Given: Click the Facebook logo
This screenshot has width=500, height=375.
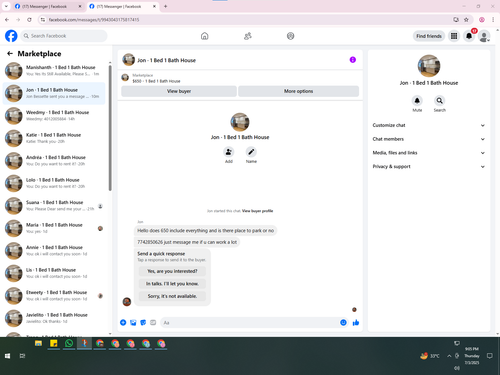Looking at the screenshot, I should (x=11, y=36).
